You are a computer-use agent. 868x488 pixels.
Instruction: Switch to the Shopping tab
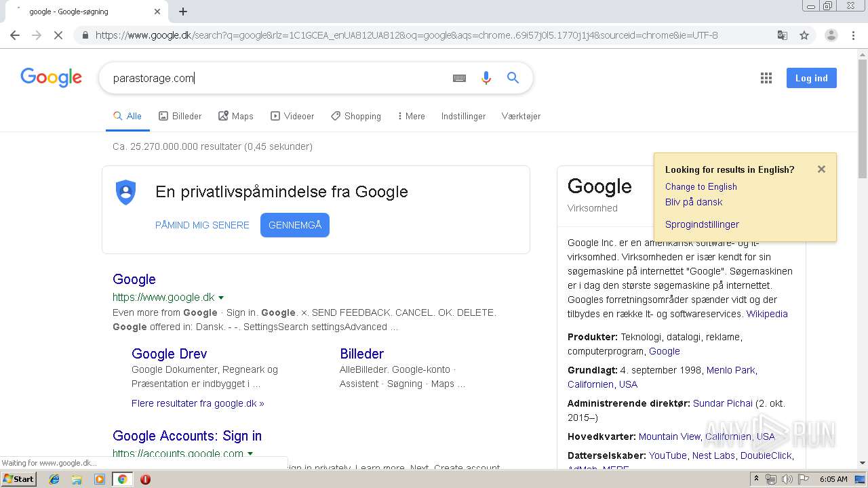[356, 116]
